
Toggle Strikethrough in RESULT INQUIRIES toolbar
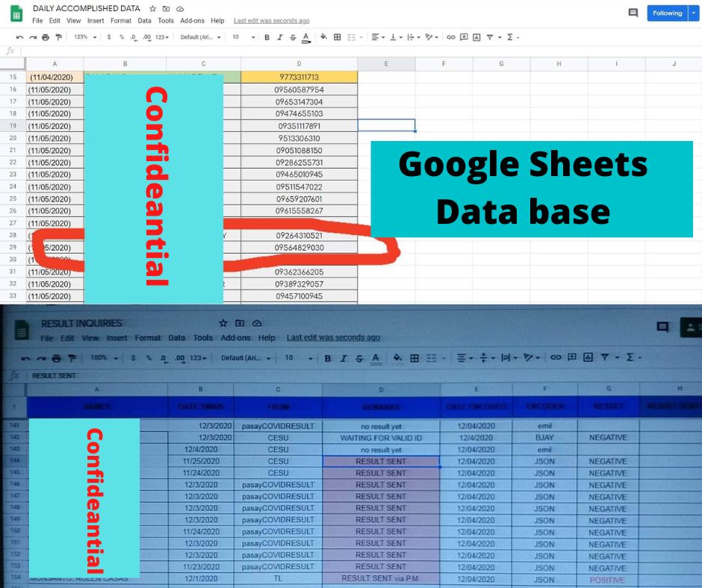pyautogui.click(x=359, y=358)
